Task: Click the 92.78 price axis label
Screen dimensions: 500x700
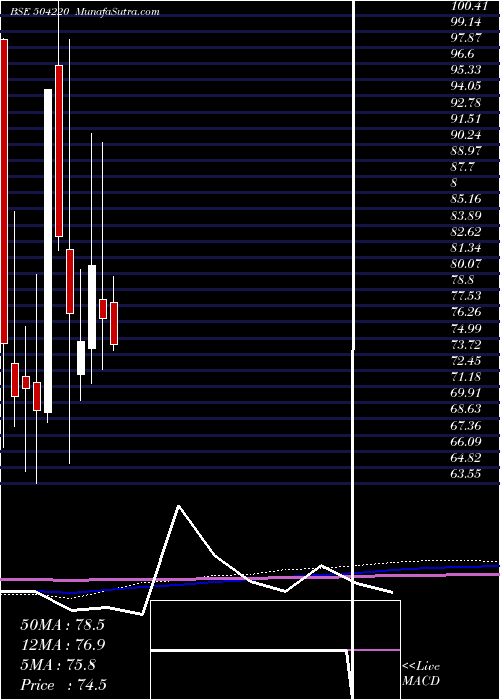Action: 466,103
